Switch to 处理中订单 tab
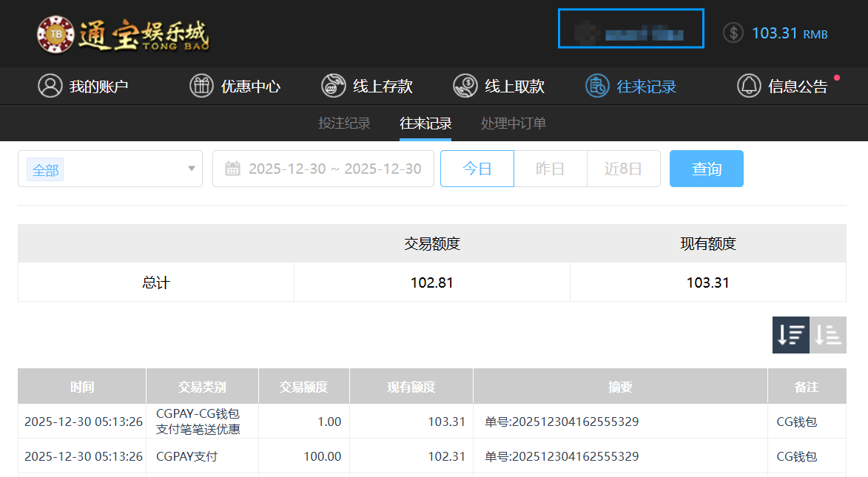The height and width of the screenshot is (477, 868). 514,124
